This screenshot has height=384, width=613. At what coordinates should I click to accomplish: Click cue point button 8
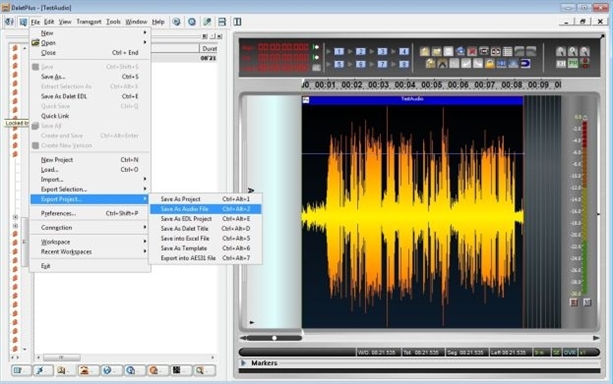pyautogui.click(x=404, y=64)
